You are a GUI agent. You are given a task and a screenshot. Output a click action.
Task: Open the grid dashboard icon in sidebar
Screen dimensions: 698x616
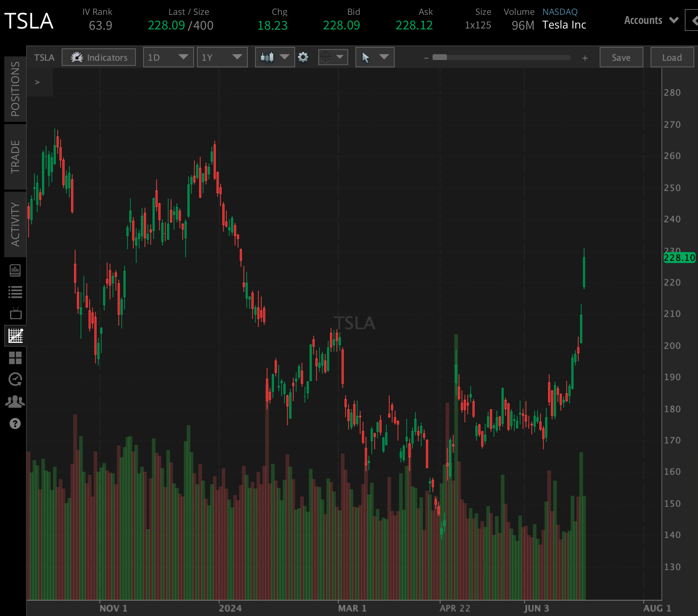click(14, 357)
